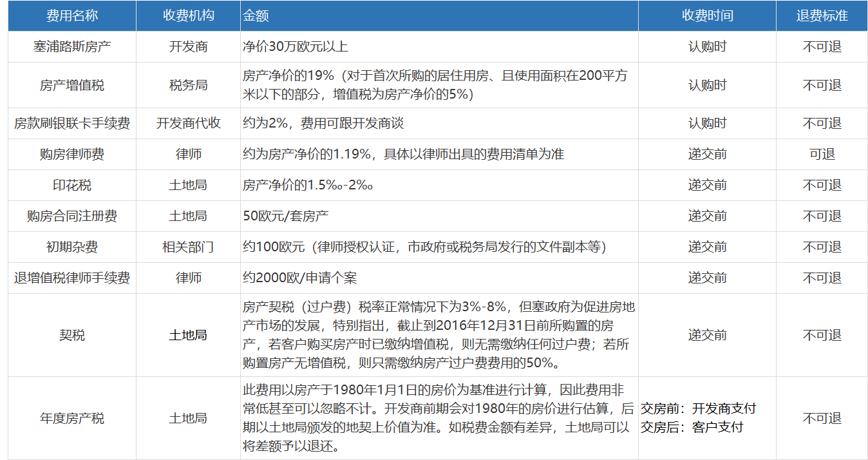Screen dimensions: 868x460
Task: Click '开发商' agency in 塞浦路斯房产 row
Action: [x=188, y=46]
